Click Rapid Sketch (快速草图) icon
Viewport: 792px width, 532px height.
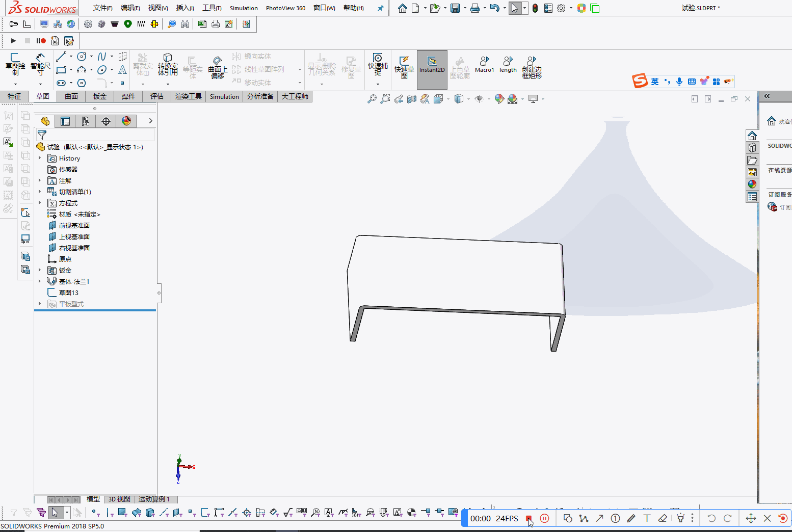point(404,67)
